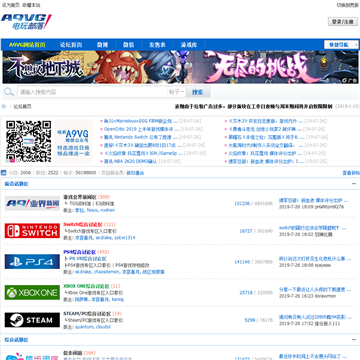Select 论坛首页 in the nav bar
Viewport: 360px width, 360px height.
pyautogui.click(x=71, y=45)
